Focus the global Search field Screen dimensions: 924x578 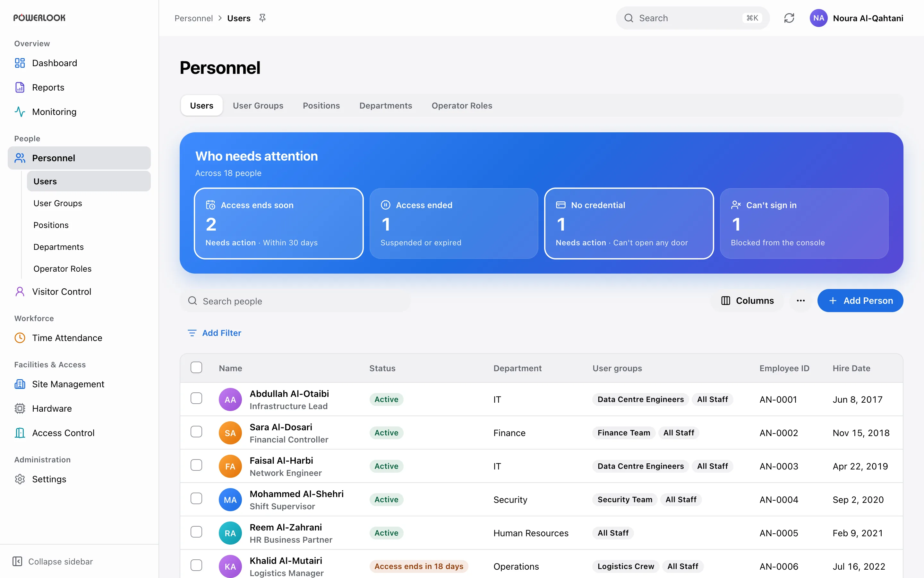pos(693,18)
